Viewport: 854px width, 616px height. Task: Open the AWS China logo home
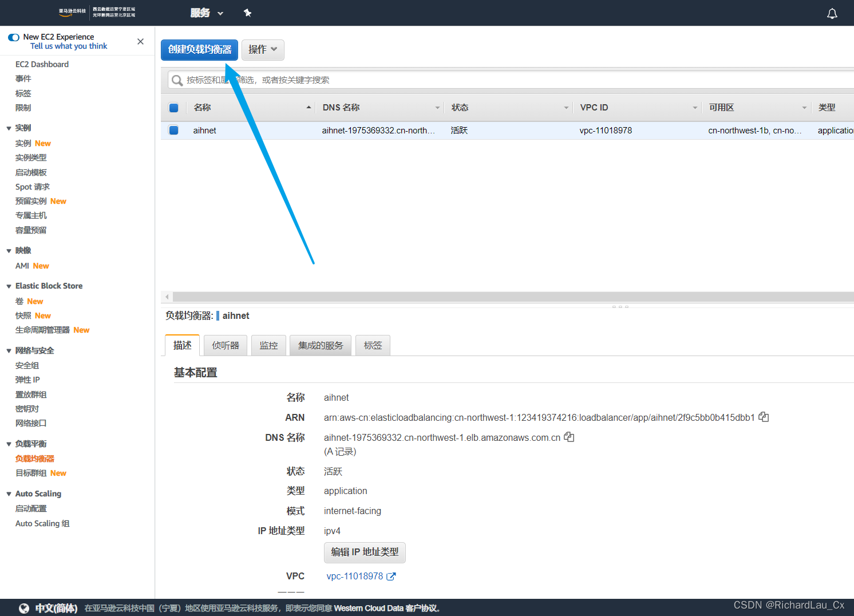97,12
